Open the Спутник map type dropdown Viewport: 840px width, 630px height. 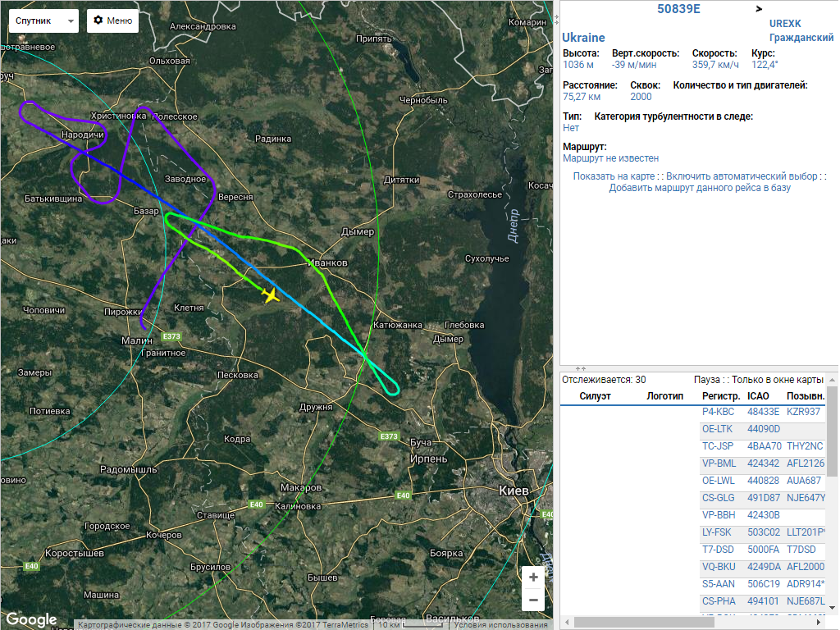[47, 21]
